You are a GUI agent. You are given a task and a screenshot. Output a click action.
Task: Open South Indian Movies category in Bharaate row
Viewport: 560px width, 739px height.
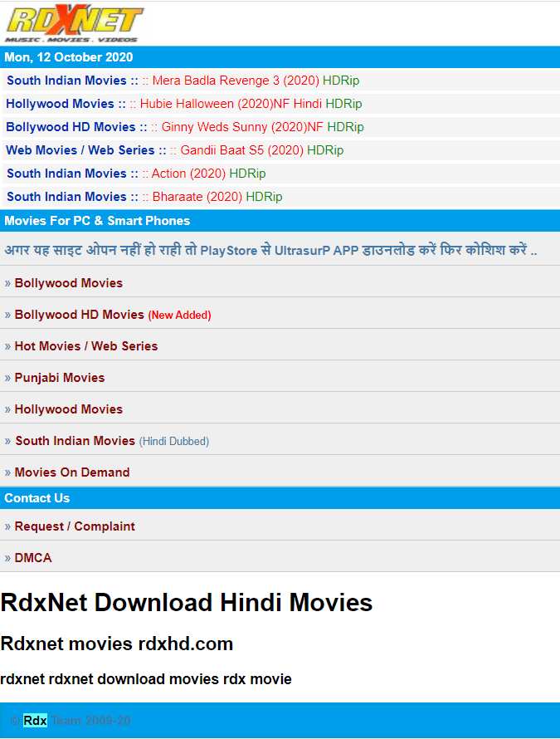[x=66, y=197]
